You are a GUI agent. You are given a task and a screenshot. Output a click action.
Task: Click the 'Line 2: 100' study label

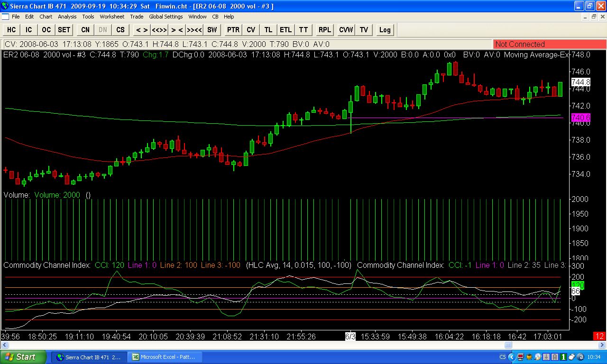point(179,265)
